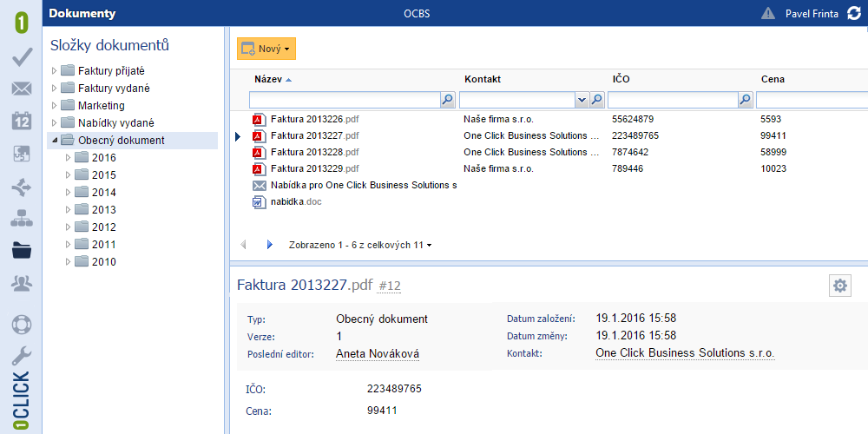868x434 pixels.
Task: Click the green OneClick logo icon
Action: (21, 23)
